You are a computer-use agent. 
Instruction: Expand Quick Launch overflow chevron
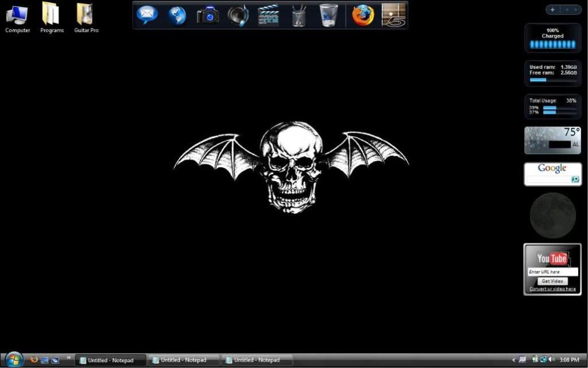point(69,358)
